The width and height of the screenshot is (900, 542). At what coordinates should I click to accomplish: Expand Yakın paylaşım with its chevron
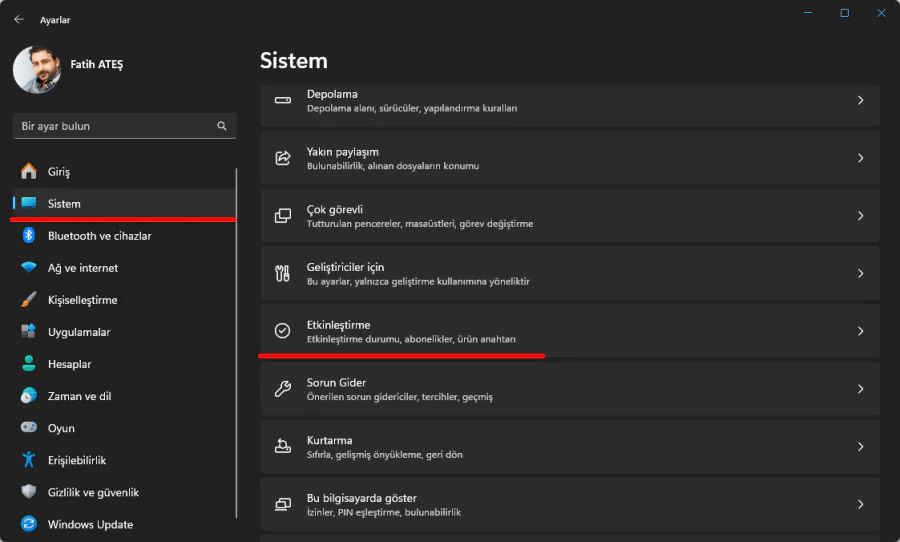point(860,158)
